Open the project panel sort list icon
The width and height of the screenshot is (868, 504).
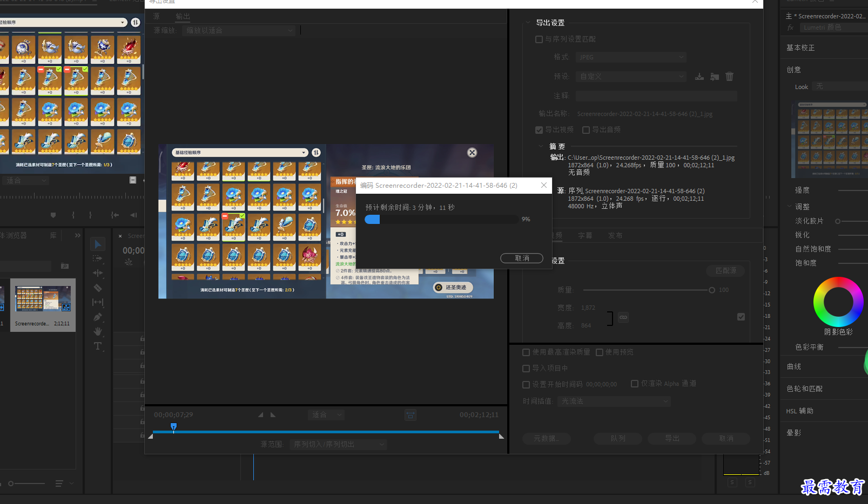point(59,483)
